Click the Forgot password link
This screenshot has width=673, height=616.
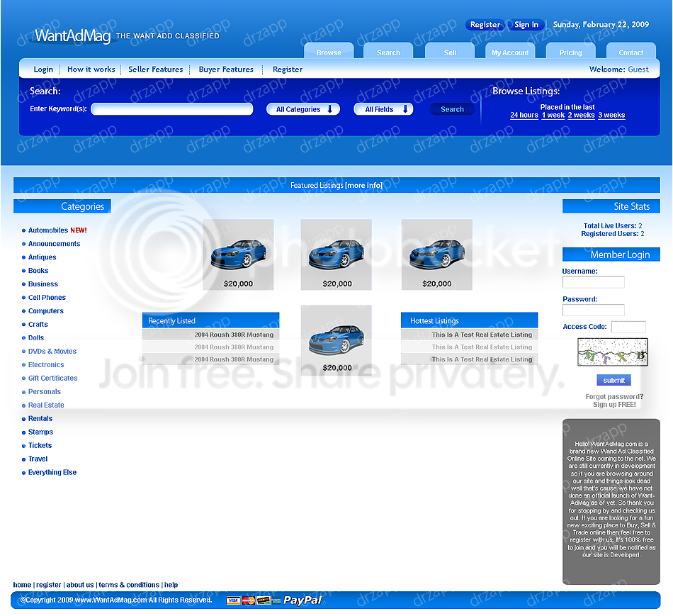click(x=614, y=396)
